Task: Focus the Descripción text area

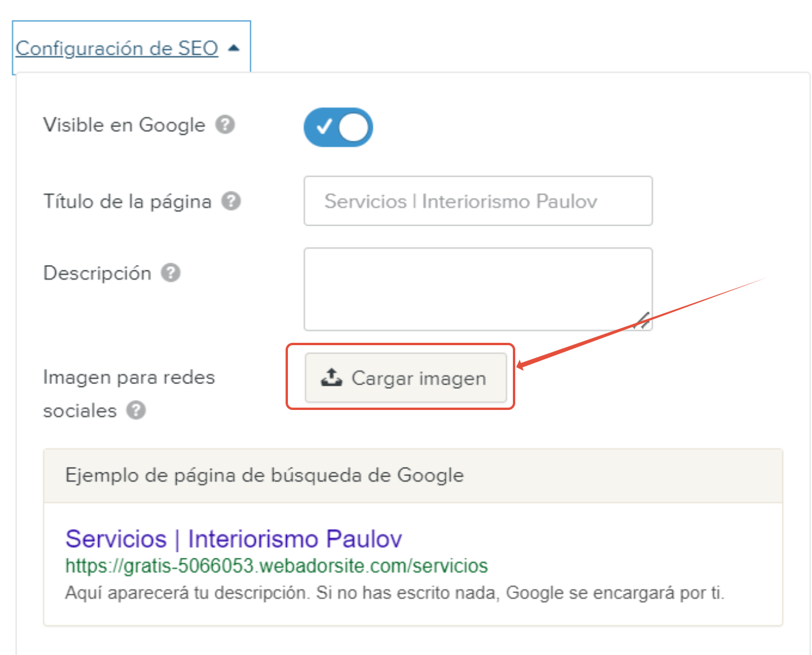Action: pyautogui.click(x=478, y=289)
